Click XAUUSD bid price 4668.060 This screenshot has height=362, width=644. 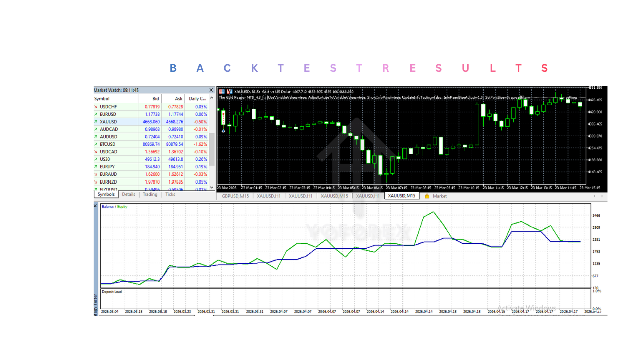pyautogui.click(x=151, y=122)
